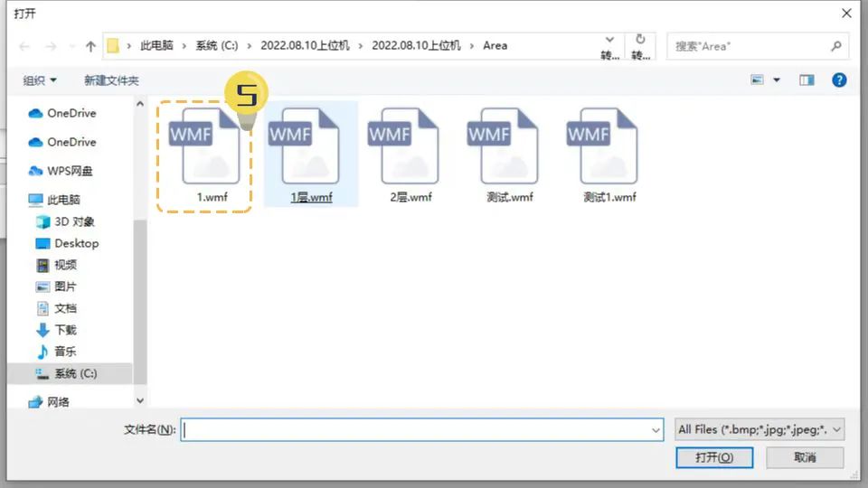Click the up-one-level arrow icon
Image resolution: width=868 pixels, height=488 pixels.
90,46
